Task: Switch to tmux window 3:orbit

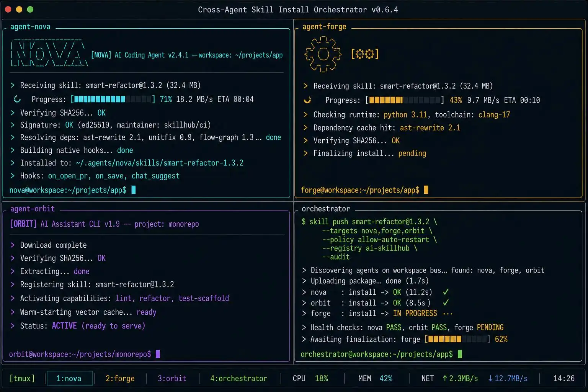Action: (x=172, y=378)
